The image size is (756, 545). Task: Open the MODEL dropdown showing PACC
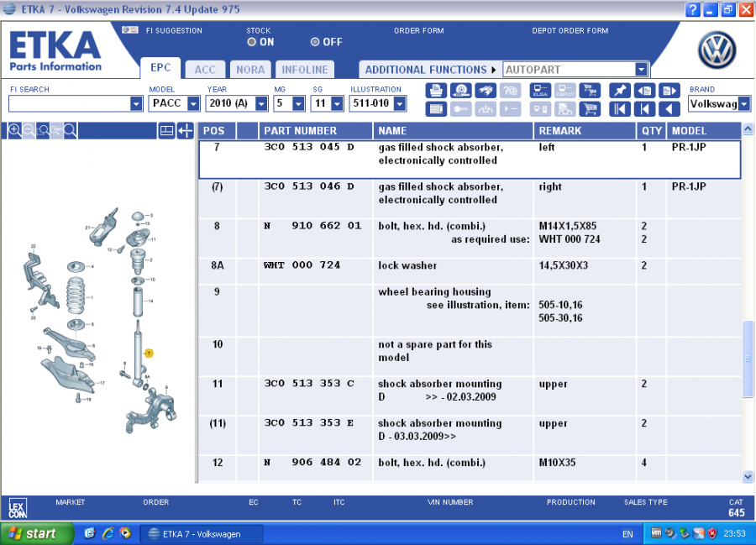[174, 104]
